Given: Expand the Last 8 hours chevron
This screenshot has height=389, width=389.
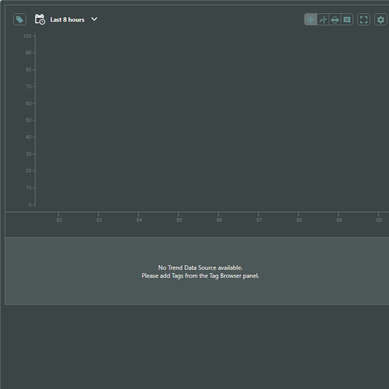Looking at the screenshot, I should coord(94,19).
